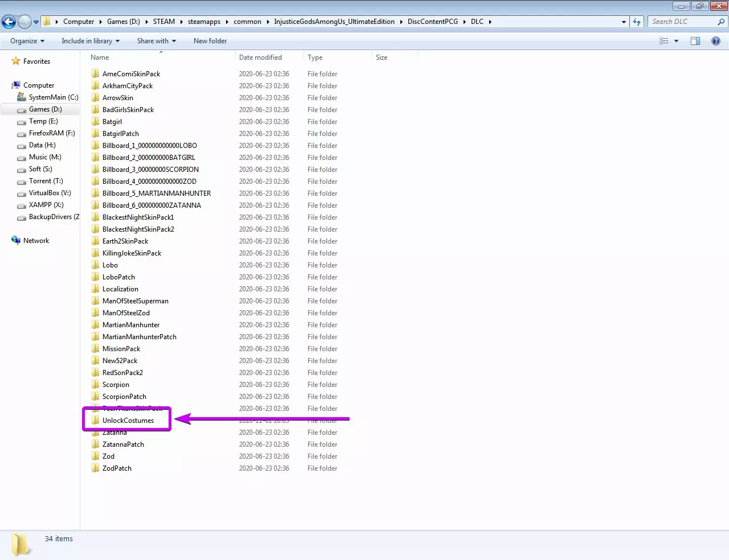Open the address bar history dropdown
This screenshot has height=560, width=729.
624,22
